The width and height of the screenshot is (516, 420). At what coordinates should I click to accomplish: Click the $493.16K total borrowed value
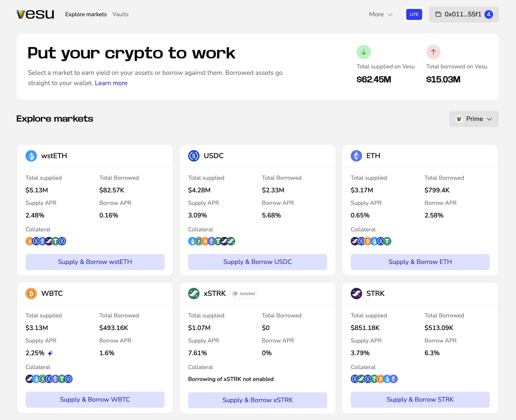(x=114, y=328)
